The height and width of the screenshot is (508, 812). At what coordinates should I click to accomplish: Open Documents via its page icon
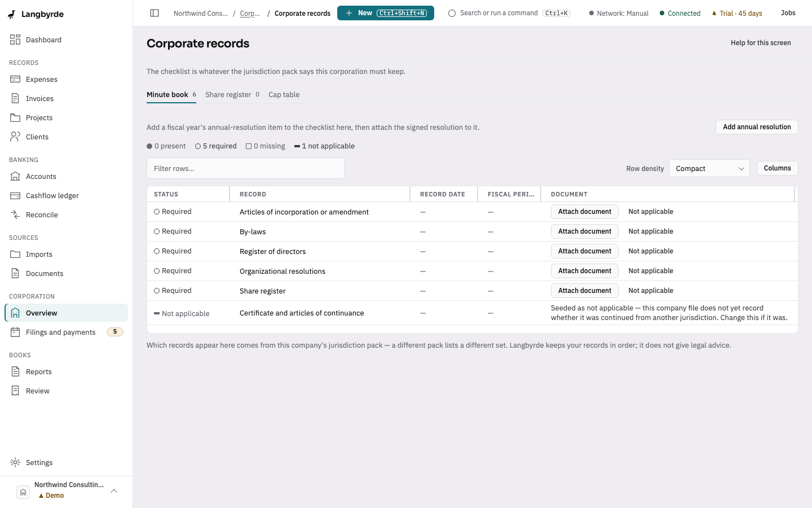15,273
